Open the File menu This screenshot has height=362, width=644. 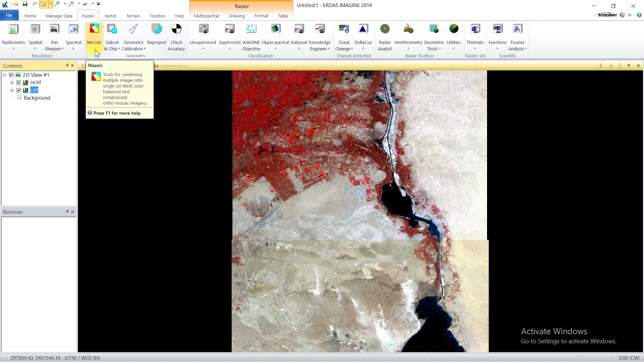pyautogui.click(x=9, y=16)
